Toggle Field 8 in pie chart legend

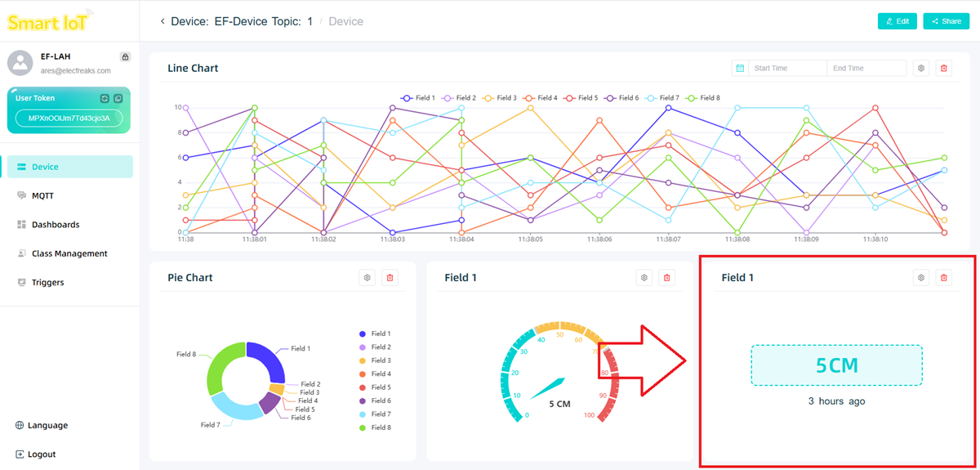[x=375, y=427]
